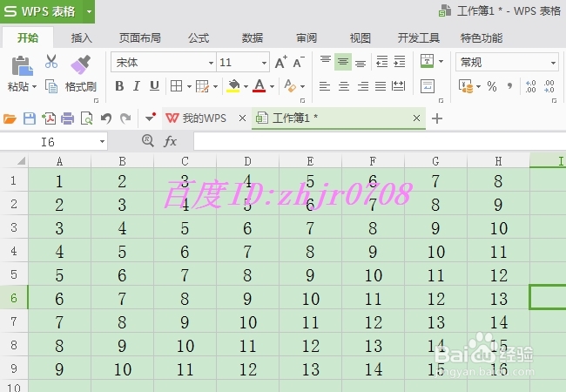Toggle Bold formatting
This screenshot has width=566, height=392.
(119, 86)
